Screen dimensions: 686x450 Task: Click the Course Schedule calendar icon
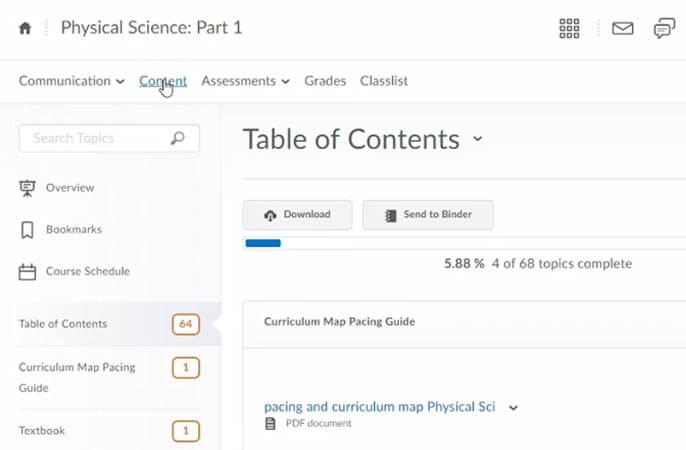[27, 272]
